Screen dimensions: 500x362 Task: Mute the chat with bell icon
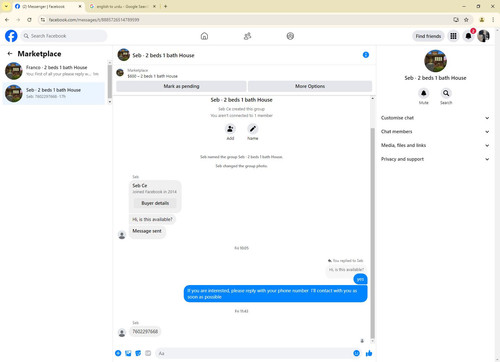point(424,93)
